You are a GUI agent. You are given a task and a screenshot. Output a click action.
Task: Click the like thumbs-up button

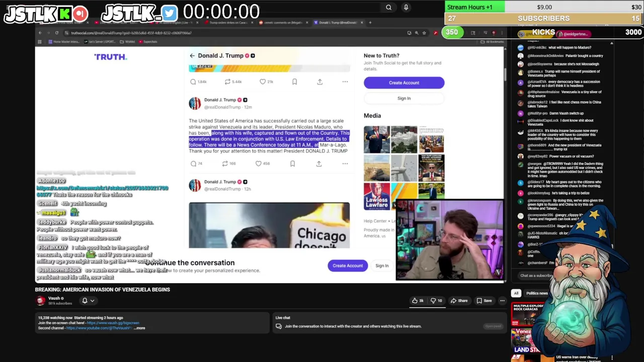[x=418, y=301]
